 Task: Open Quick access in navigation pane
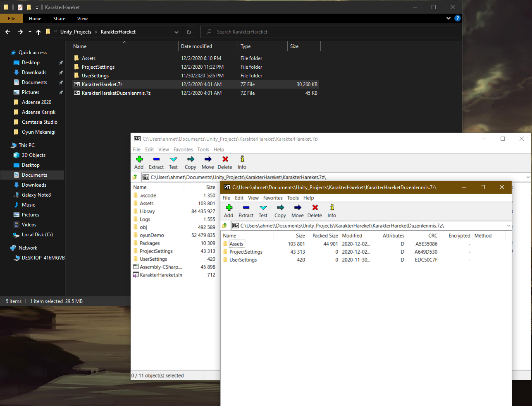click(32, 53)
